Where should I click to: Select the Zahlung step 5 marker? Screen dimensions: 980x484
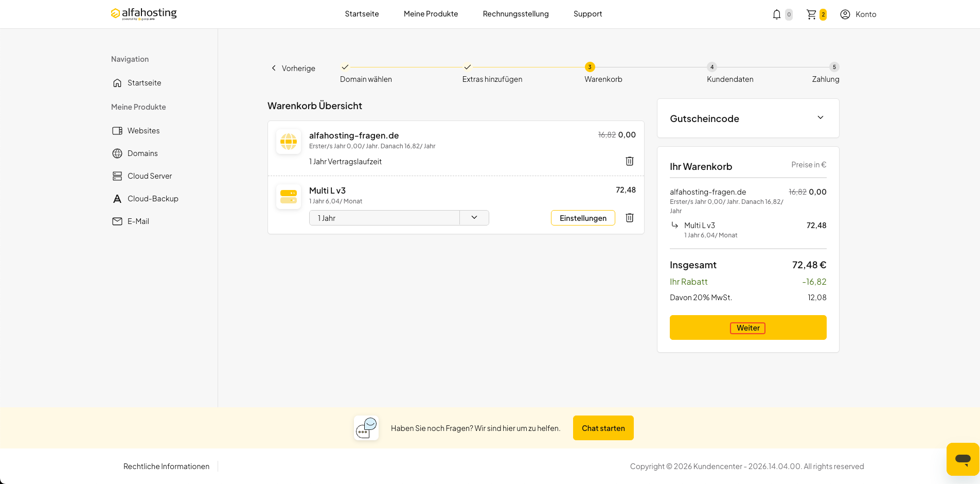(x=834, y=67)
